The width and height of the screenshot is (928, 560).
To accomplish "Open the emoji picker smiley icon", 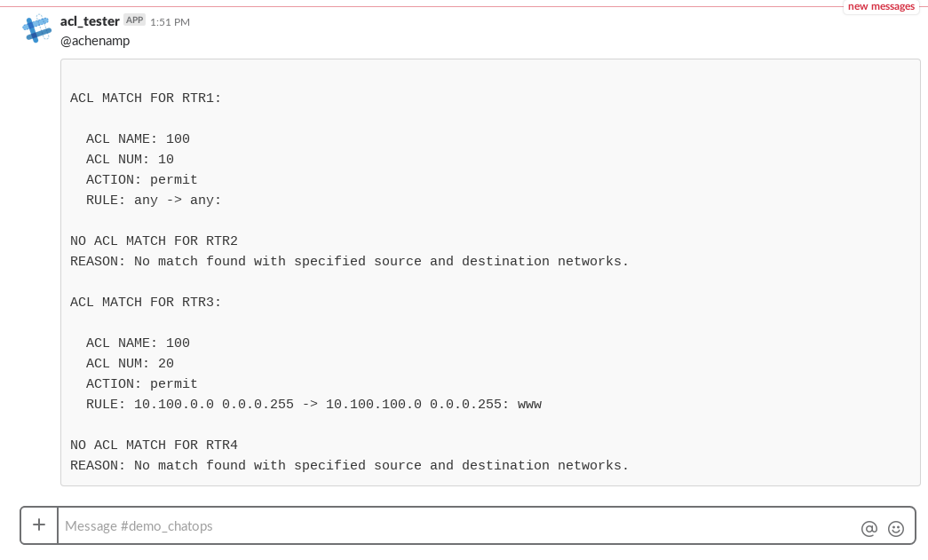I will (x=896, y=528).
